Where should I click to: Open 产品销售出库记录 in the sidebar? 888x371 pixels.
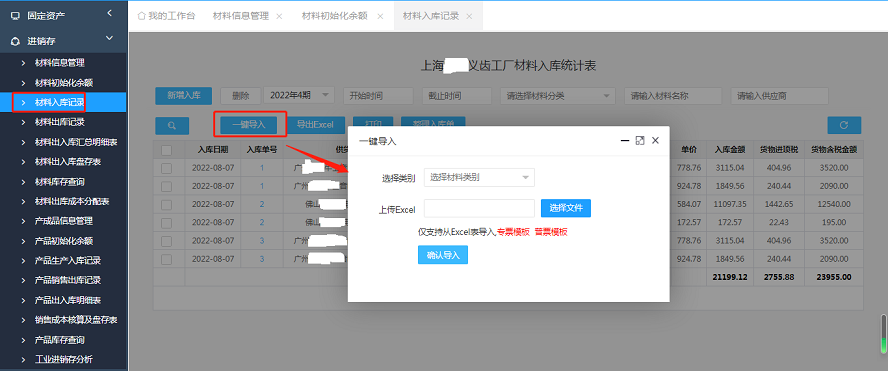(x=67, y=280)
